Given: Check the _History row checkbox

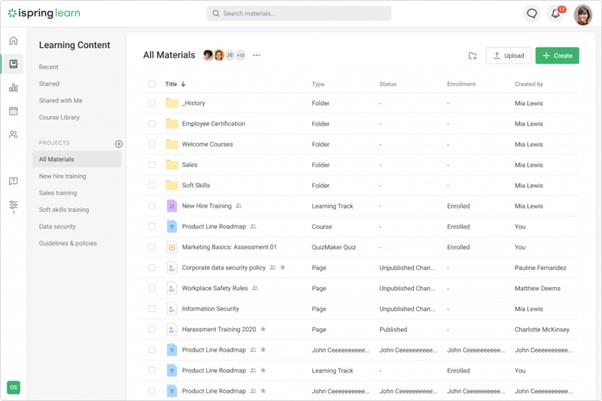Looking at the screenshot, I should (x=152, y=103).
